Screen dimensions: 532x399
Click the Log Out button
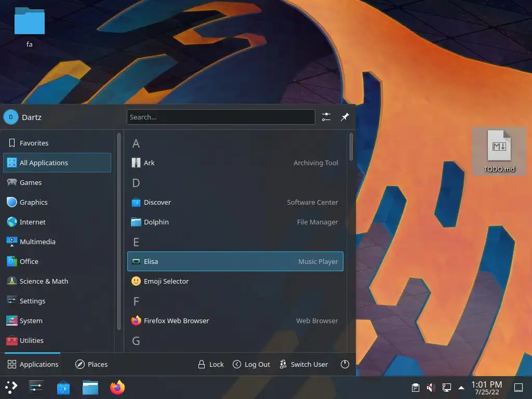[x=251, y=364]
